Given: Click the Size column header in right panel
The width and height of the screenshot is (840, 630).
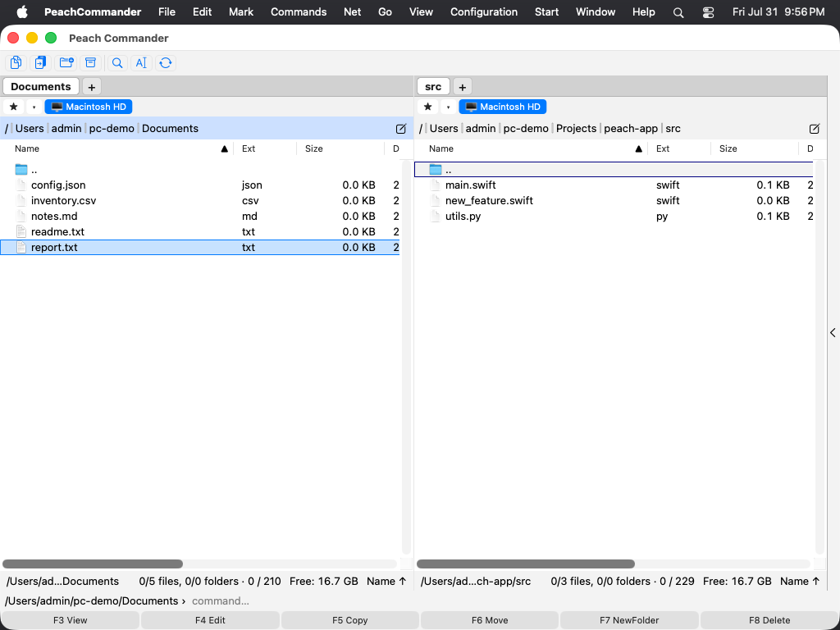Looking at the screenshot, I should [x=755, y=149].
